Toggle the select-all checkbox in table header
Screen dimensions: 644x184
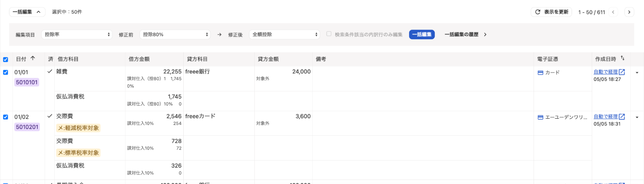click(5, 60)
